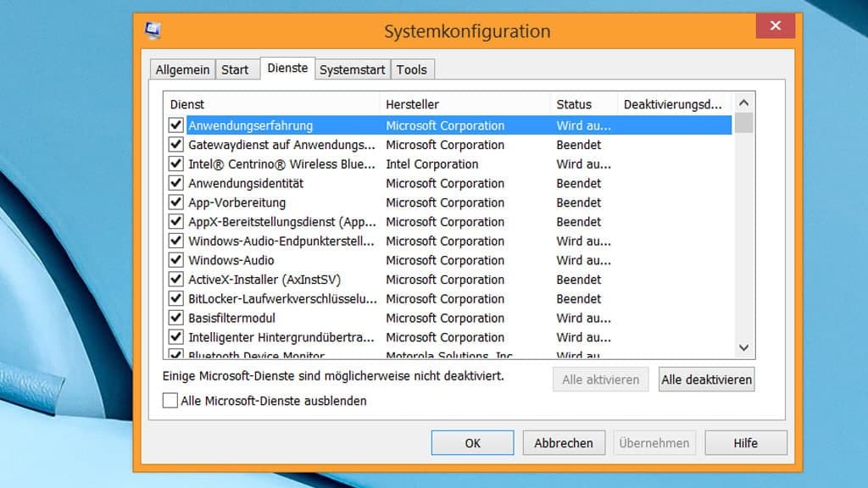Select the Basisfiltermodul service name
The width and height of the screenshot is (868, 488).
[x=232, y=319]
